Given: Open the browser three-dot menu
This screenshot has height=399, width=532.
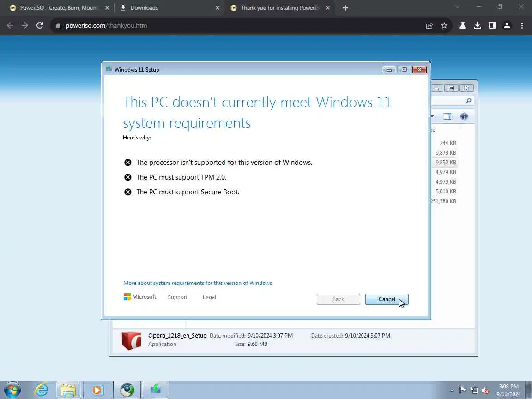Looking at the screenshot, I should click(522, 25).
